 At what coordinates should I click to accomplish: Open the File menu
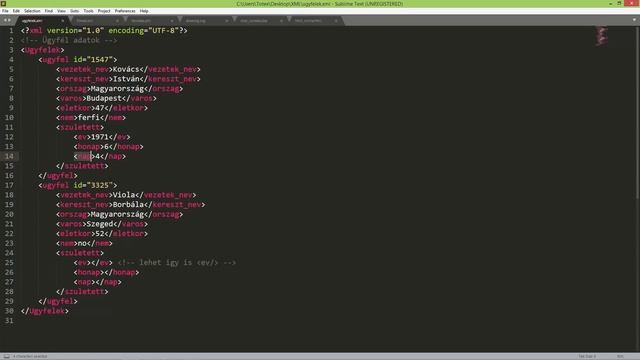(5, 11)
